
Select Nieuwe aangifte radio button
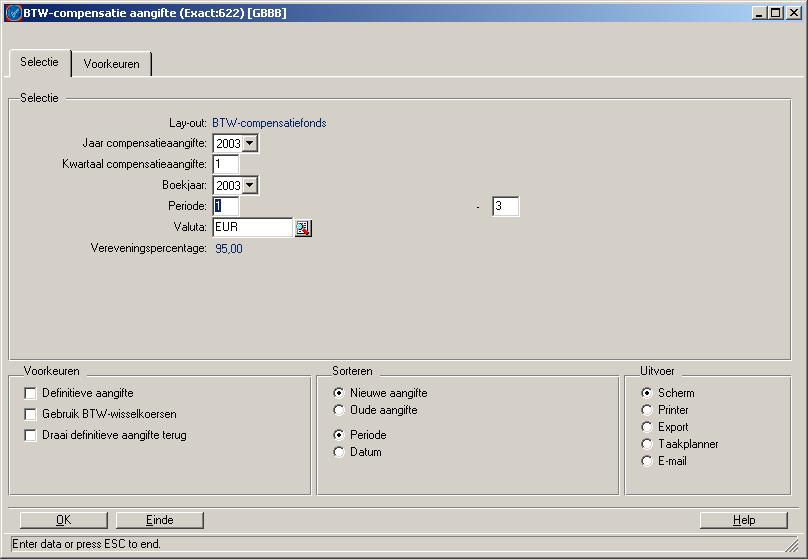pyautogui.click(x=339, y=393)
